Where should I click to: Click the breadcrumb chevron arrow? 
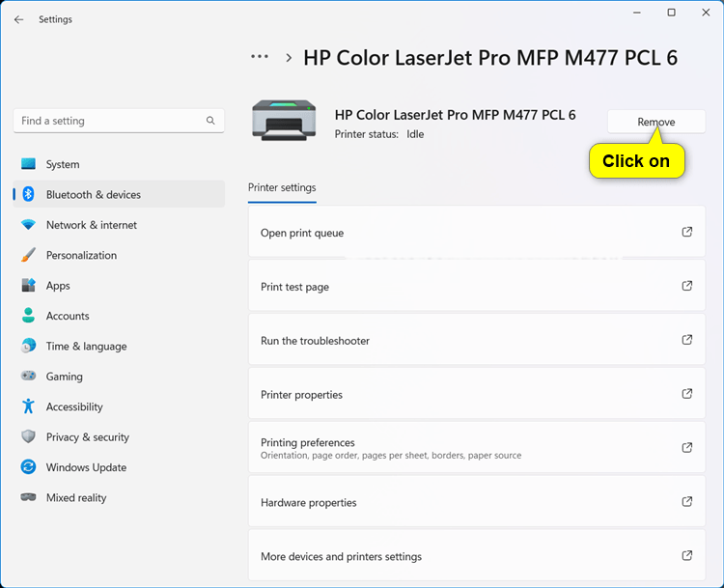tap(289, 58)
